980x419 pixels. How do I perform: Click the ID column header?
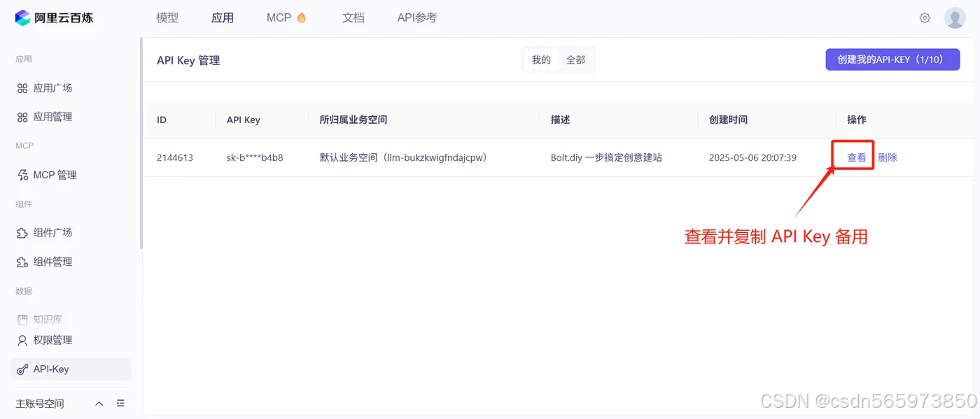[162, 120]
